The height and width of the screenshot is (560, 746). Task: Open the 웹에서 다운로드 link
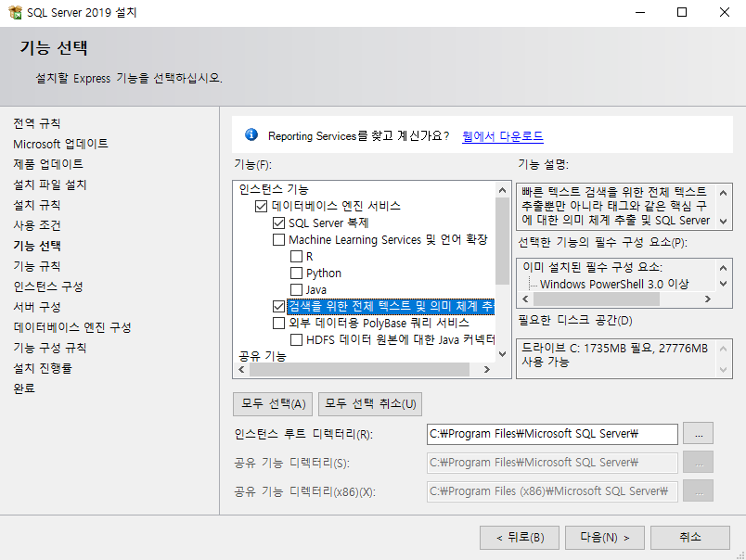(502, 136)
